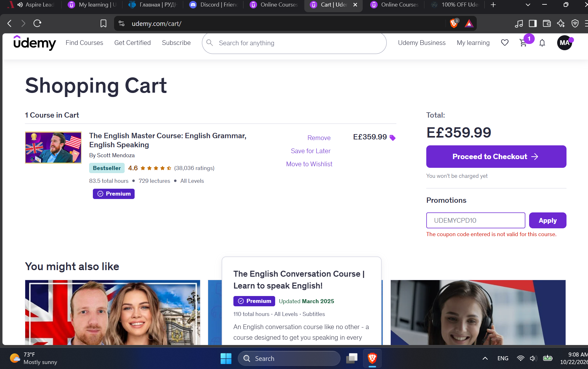Click Move to Wishlist

click(x=309, y=164)
